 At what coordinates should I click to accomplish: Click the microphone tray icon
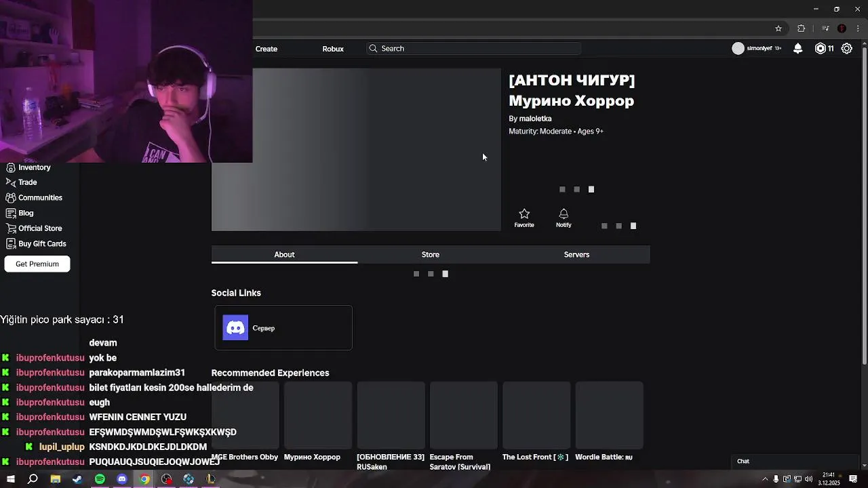click(x=776, y=479)
